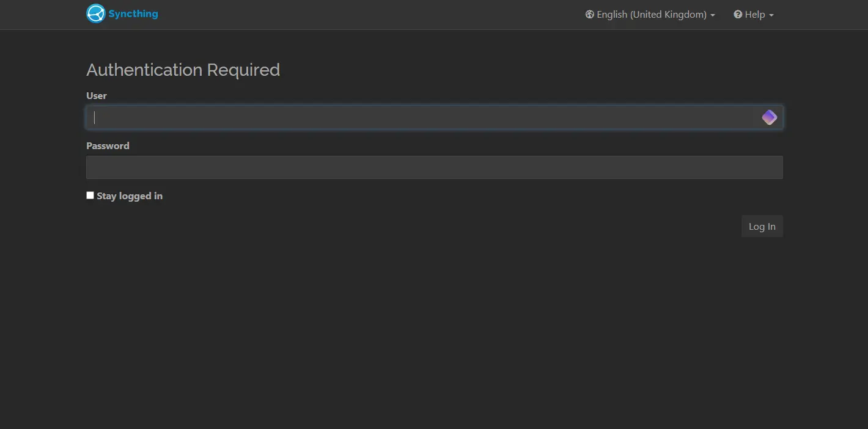The image size is (868, 429).
Task: Click the User field label text
Action: point(96,95)
